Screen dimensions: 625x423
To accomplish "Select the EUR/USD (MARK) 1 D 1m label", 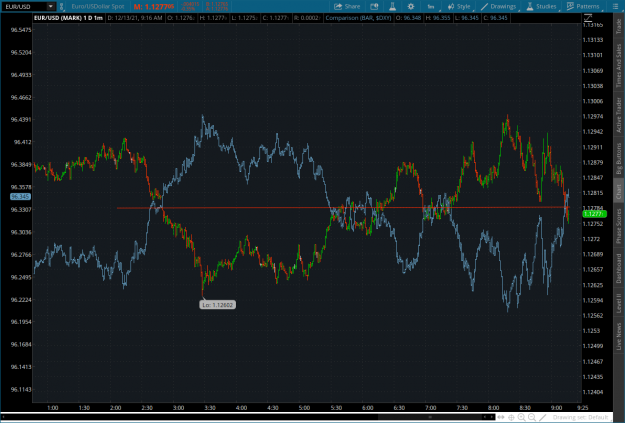I will (x=68, y=18).
